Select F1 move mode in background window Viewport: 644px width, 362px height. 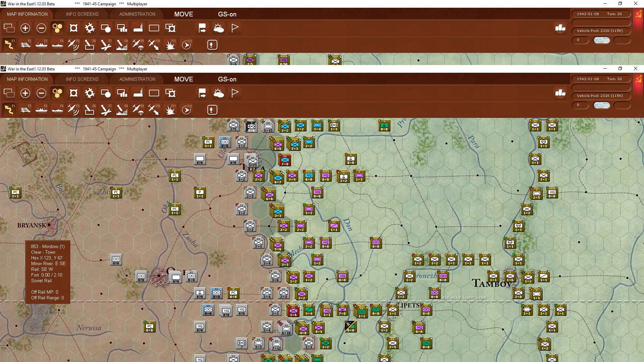pyautogui.click(x=9, y=45)
